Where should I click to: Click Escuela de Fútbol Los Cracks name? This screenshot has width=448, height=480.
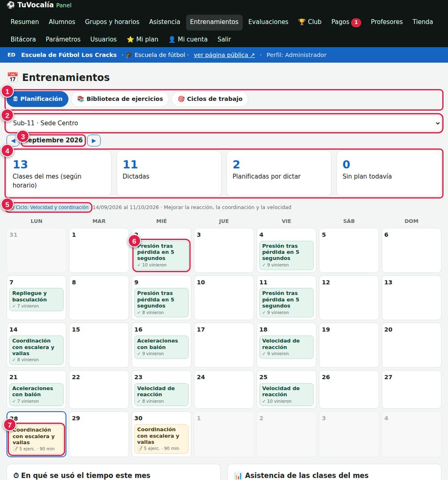click(69, 55)
